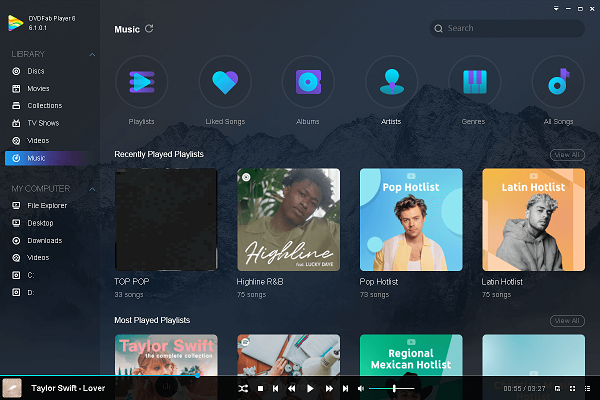Open the Pop Hotlist playlist cover
Screen dimensions: 600x400
411,220
